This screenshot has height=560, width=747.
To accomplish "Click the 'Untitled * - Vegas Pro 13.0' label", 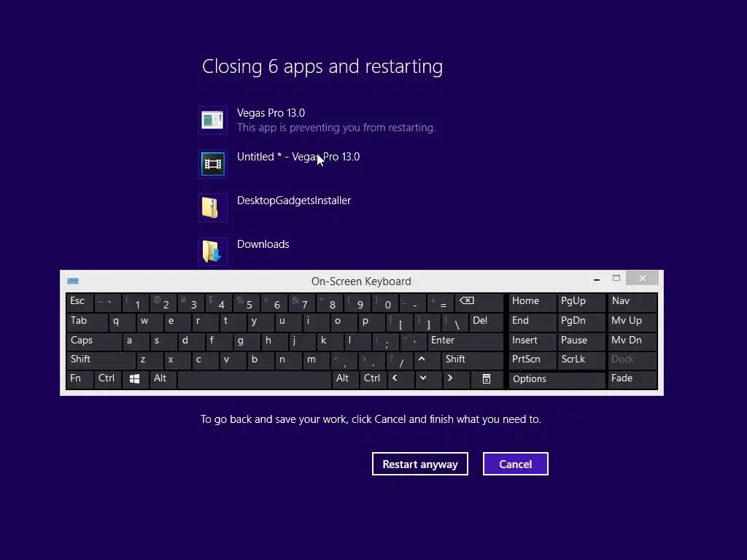I will point(298,157).
